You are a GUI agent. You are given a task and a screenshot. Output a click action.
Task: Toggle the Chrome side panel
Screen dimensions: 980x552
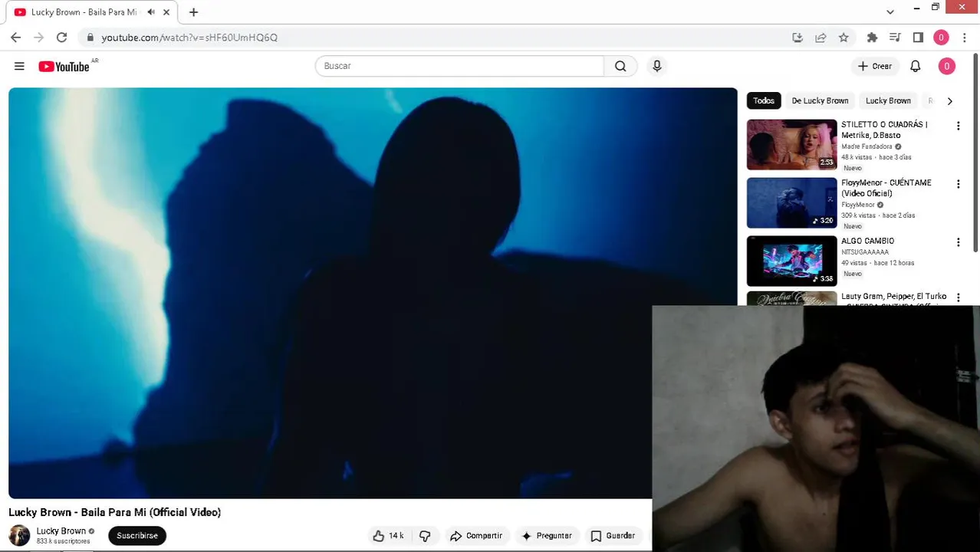918,37
